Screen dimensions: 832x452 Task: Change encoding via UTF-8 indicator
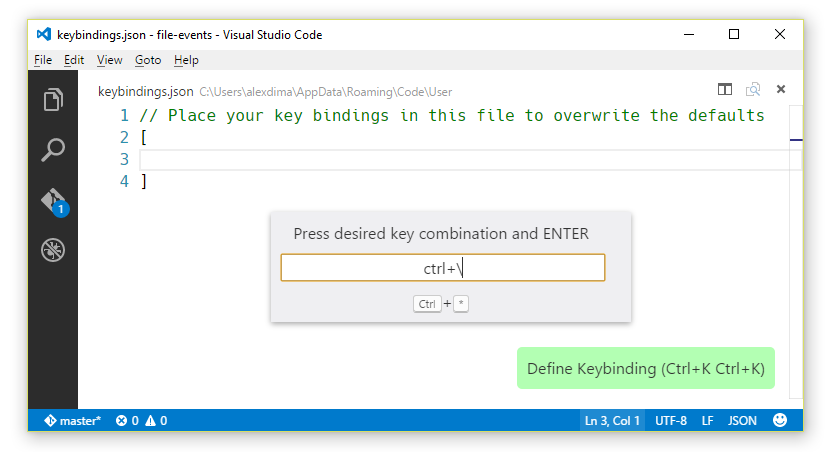[x=671, y=421]
